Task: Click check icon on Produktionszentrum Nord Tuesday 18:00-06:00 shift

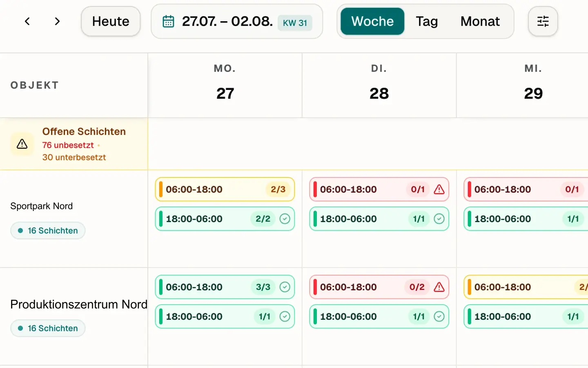Action: (439, 316)
